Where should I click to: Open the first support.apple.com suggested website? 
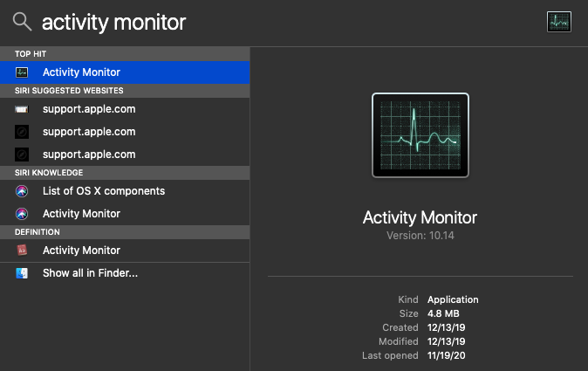[125, 109]
